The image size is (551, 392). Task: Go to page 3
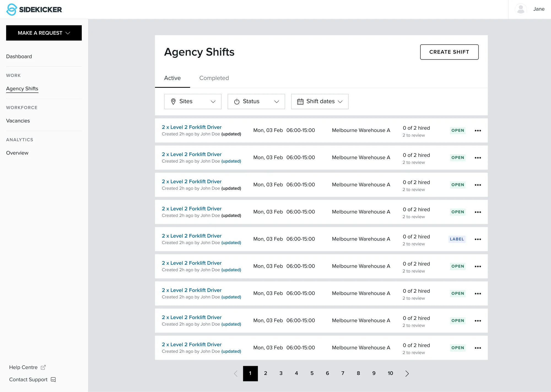tap(281, 374)
